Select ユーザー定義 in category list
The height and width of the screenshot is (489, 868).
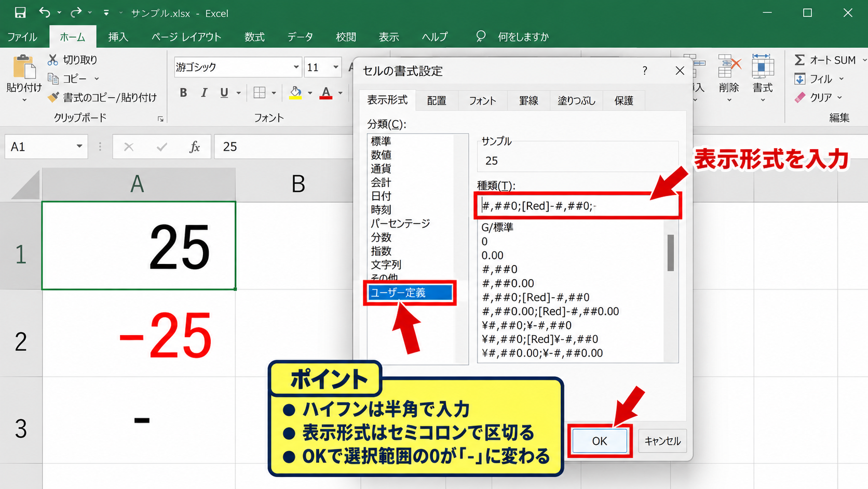coord(410,293)
